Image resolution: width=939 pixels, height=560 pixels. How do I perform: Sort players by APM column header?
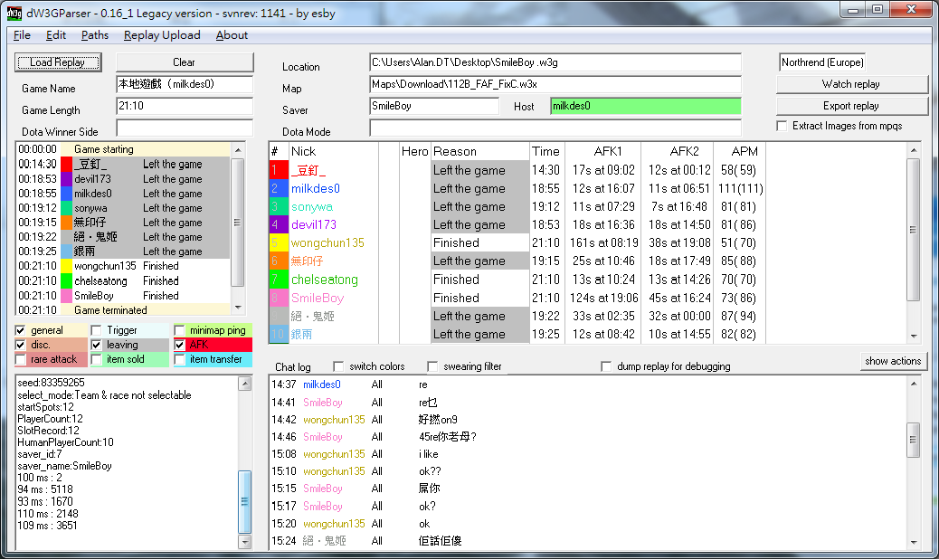pyautogui.click(x=744, y=151)
